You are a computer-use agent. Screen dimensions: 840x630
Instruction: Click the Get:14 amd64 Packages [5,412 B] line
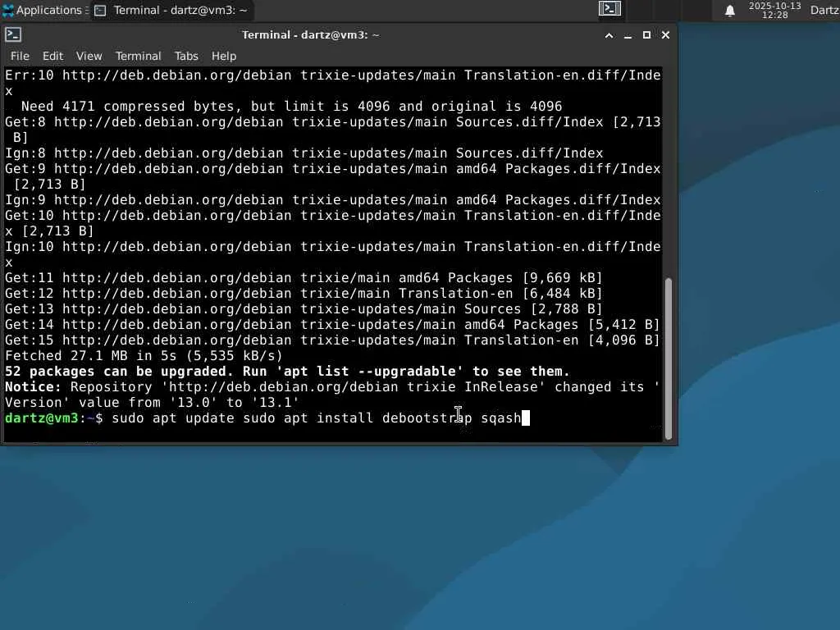point(332,325)
